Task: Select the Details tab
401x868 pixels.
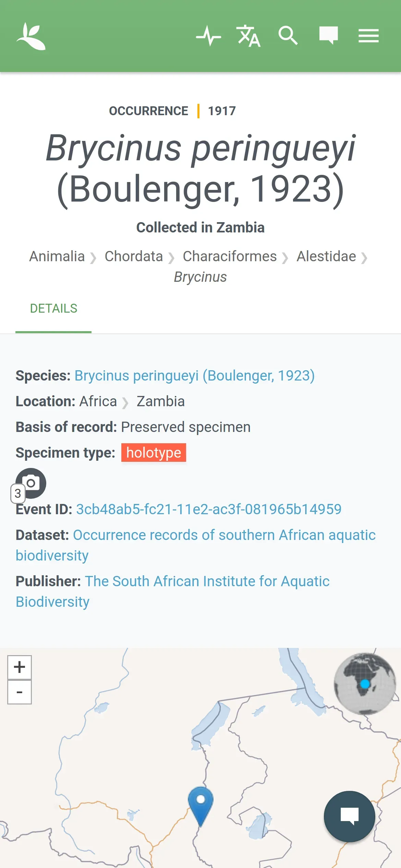Action: 53,309
